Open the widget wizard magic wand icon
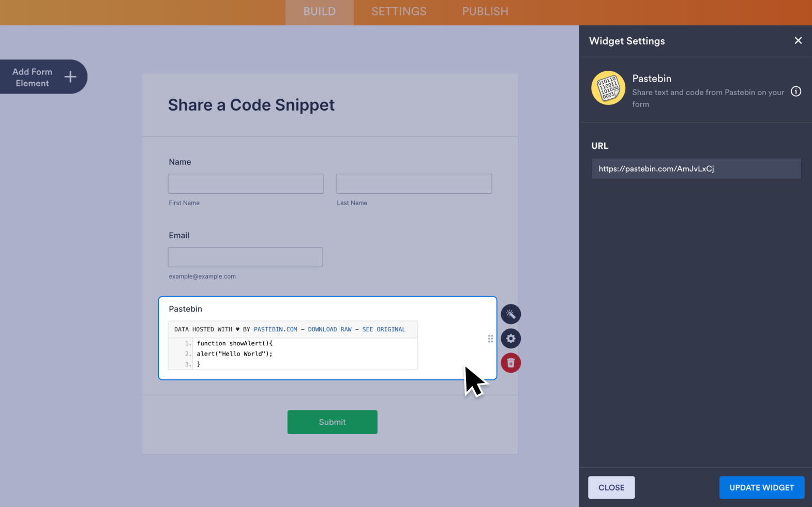 tap(510, 314)
